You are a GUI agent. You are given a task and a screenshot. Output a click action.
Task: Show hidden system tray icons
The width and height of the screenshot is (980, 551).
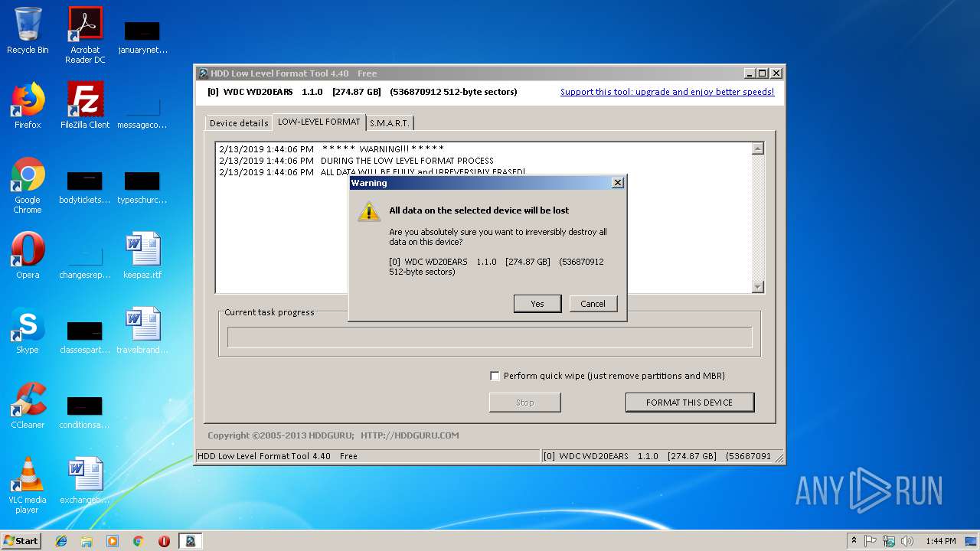click(854, 541)
